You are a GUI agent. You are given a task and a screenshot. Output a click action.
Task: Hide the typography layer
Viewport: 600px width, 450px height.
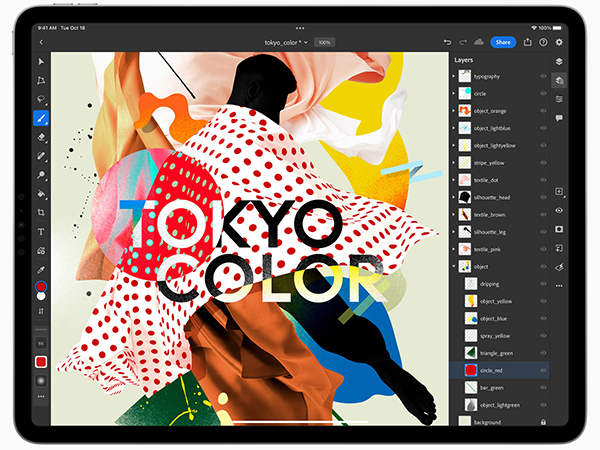(x=543, y=76)
